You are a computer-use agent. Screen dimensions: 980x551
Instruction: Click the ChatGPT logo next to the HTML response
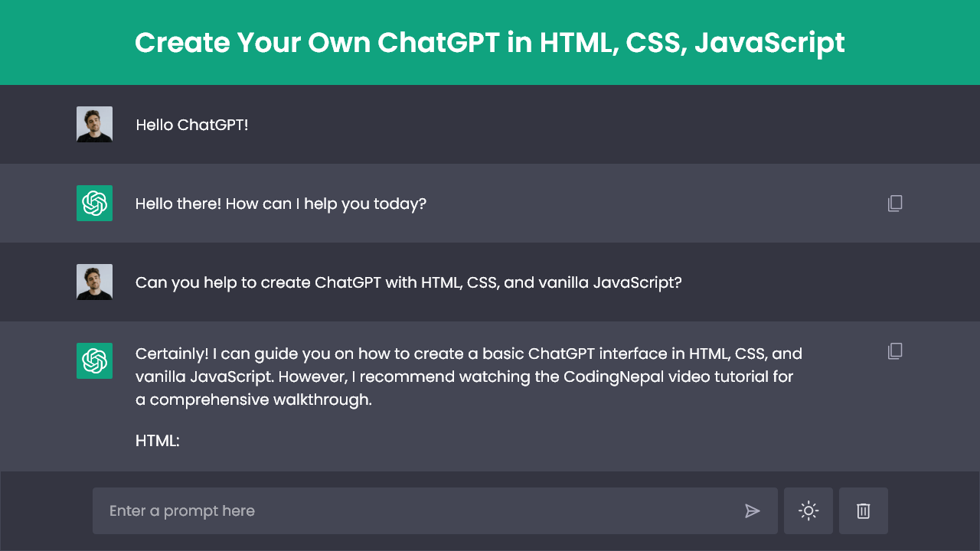click(x=93, y=360)
